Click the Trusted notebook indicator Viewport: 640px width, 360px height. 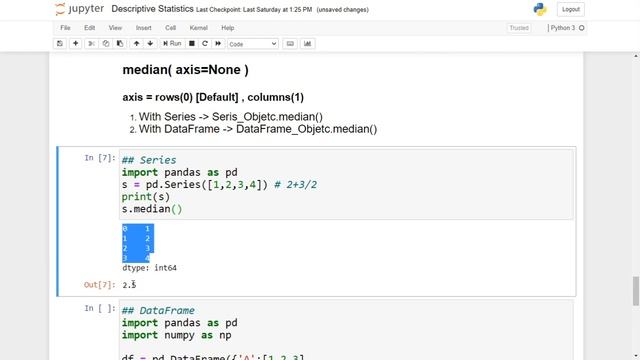519,28
